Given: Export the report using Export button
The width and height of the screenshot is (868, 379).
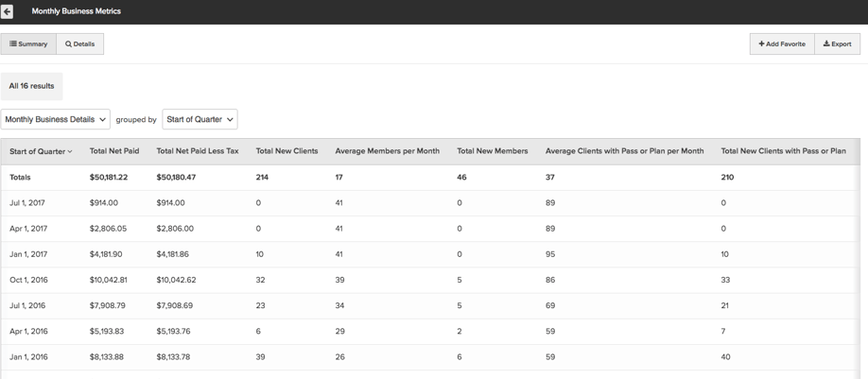Looking at the screenshot, I should 838,44.
